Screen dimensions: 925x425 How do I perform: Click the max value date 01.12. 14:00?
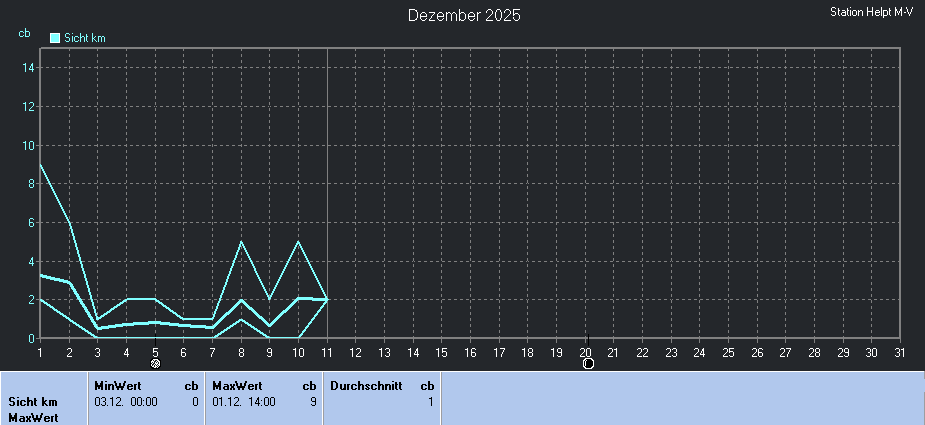tap(244, 402)
